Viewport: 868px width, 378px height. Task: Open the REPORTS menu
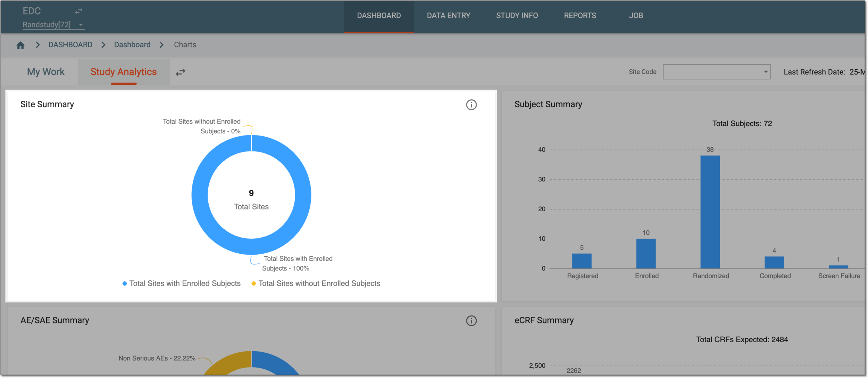580,16
